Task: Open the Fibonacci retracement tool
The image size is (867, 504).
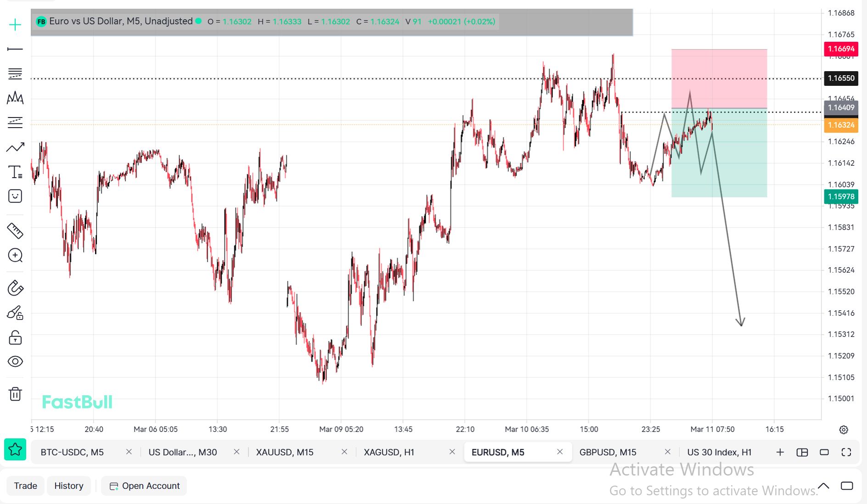Action: coord(15,73)
